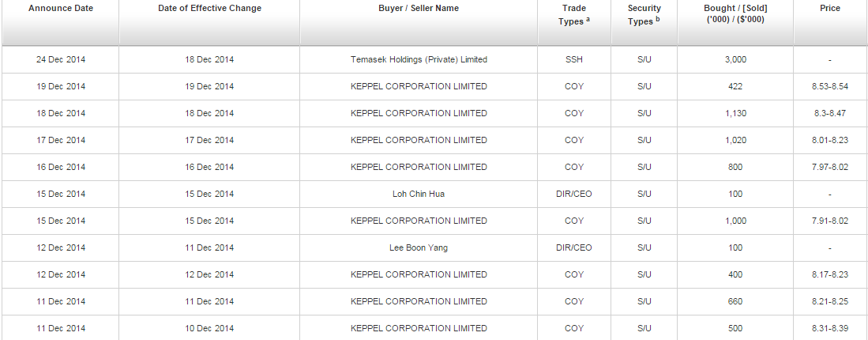Click the Bought / Sold column header
The height and width of the screenshot is (340, 868).
coord(735,14)
